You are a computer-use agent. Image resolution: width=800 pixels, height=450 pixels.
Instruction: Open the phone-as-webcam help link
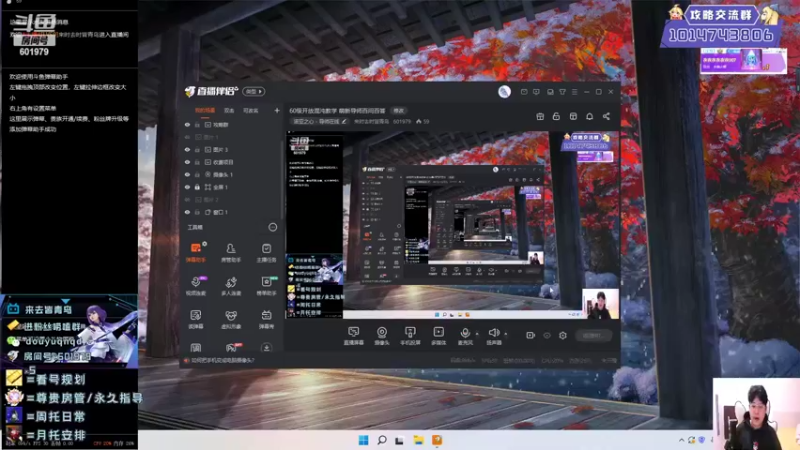(x=221, y=360)
